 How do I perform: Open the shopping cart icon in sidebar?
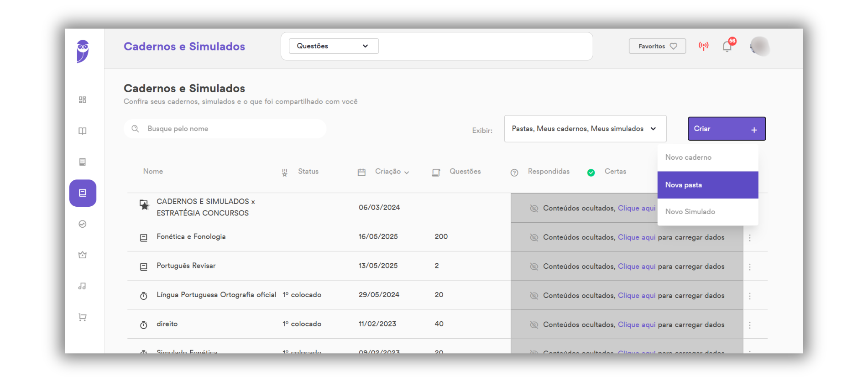pos(83,317)
